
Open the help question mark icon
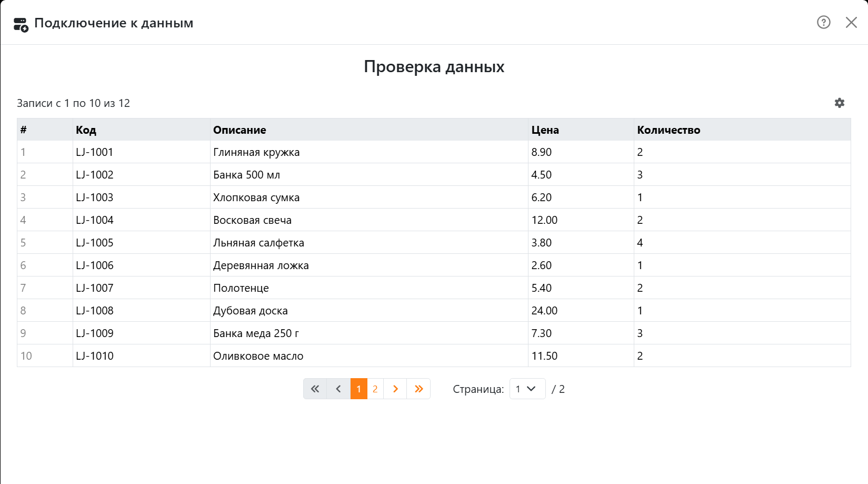coord(824,22)
